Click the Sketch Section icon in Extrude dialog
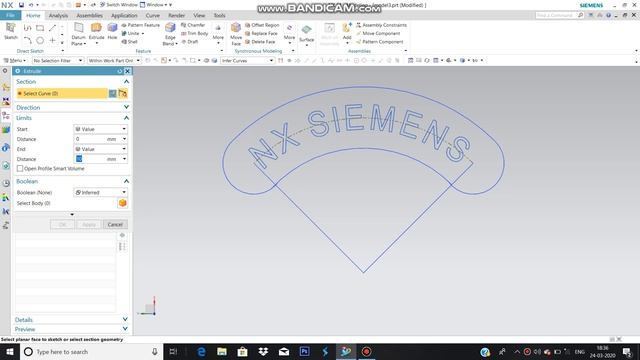 pyautogui.click(x=113, y=93)
